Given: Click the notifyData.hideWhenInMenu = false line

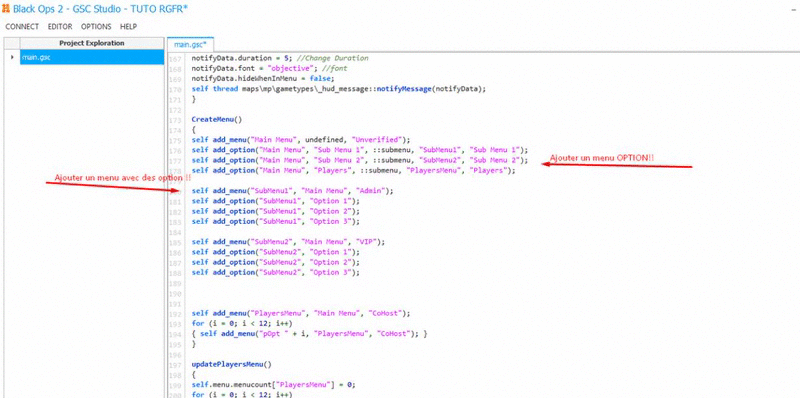Looking at the screenshot, I should (263, 79).
